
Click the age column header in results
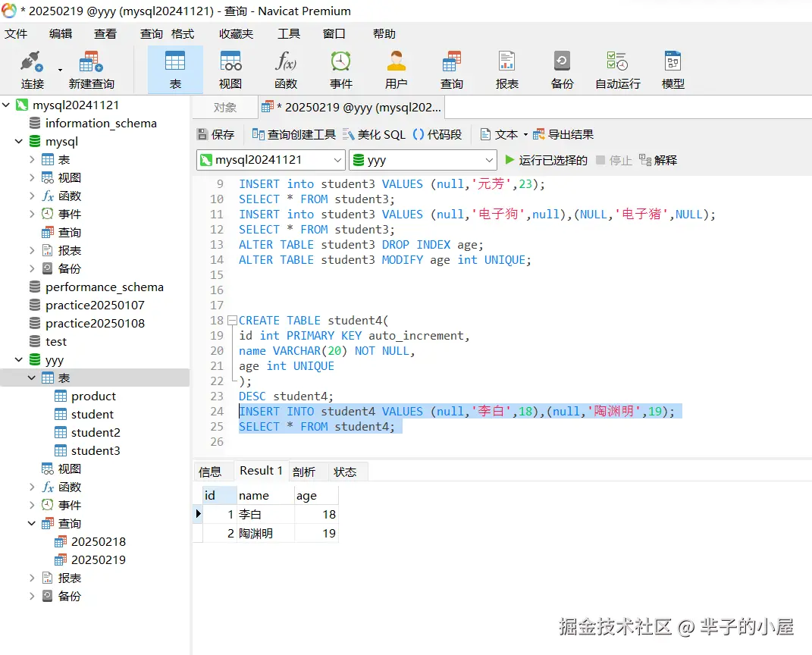point(316,496)
